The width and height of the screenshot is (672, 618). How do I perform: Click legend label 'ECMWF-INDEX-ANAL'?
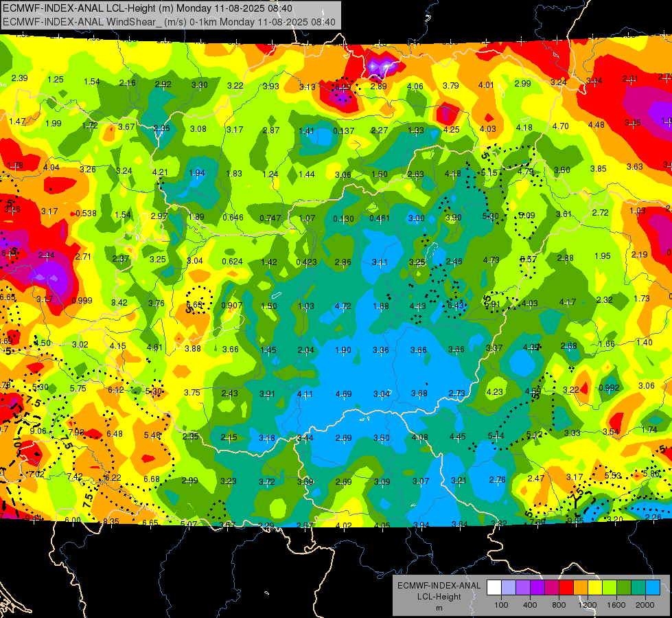pos(439,586)
